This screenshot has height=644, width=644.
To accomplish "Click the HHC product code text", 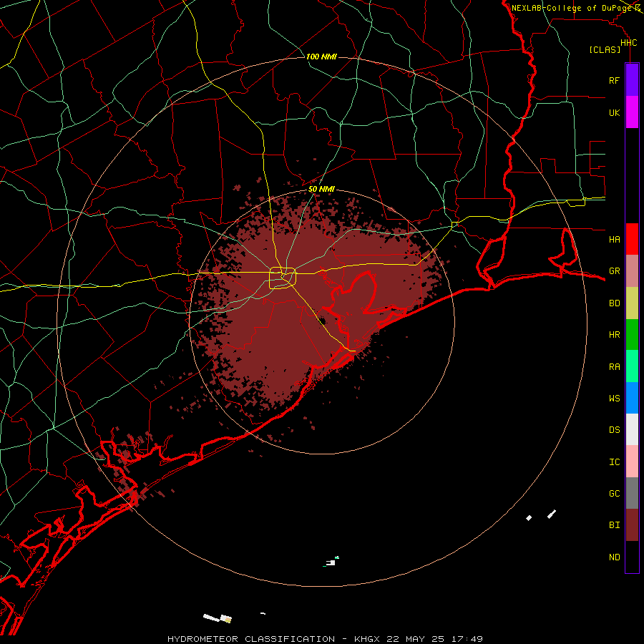I will pyautogui.click(x=628, y=43).
